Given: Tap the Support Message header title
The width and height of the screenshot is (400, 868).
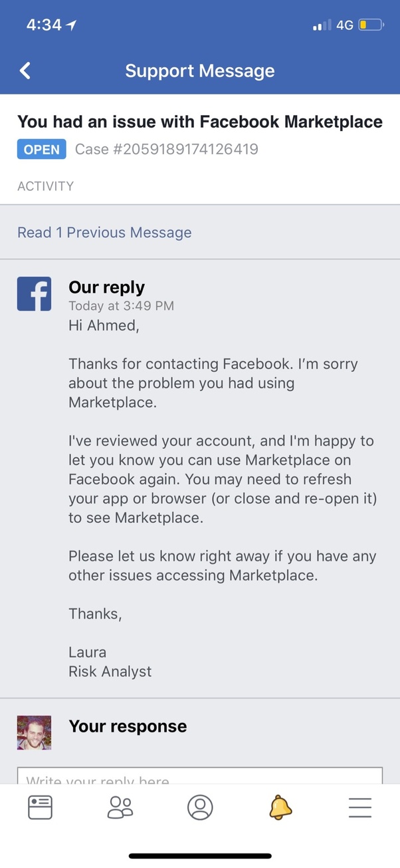Looking at the screenshot, I should [x=200, y=71].
